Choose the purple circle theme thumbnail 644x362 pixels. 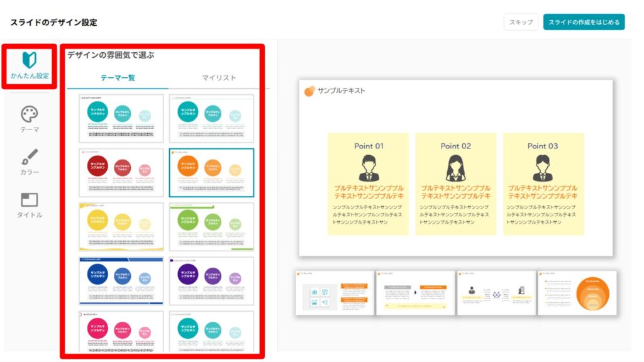click(x=211, y=280)
